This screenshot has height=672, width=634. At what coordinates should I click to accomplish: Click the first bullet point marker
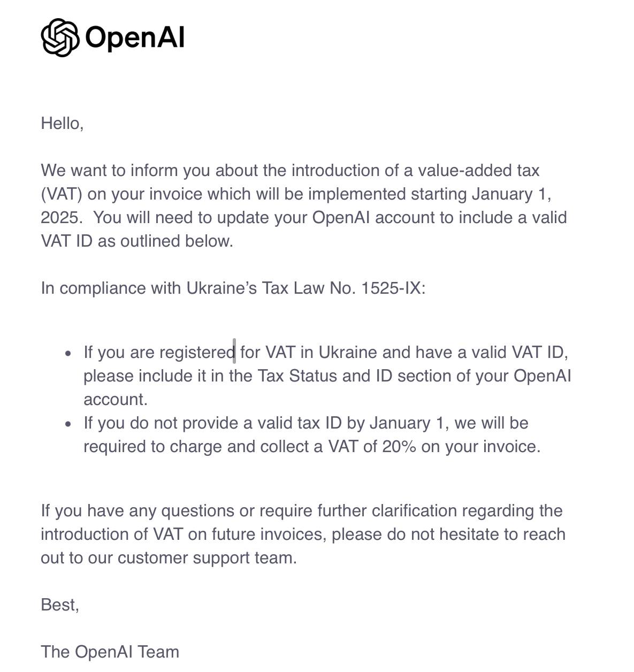(68, 353)
